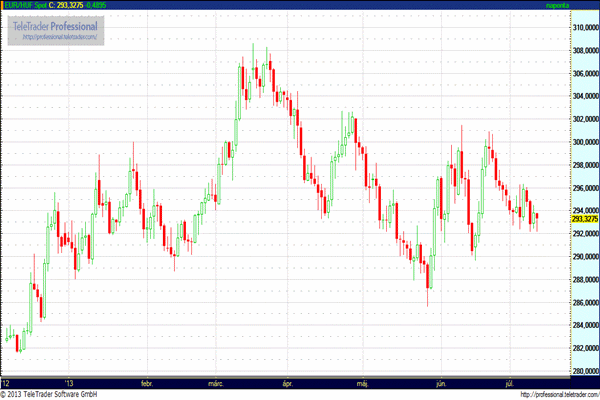Select the febr. marker on the time axis
This screenshot has width=600, height=400.
(x=148, y=382)
